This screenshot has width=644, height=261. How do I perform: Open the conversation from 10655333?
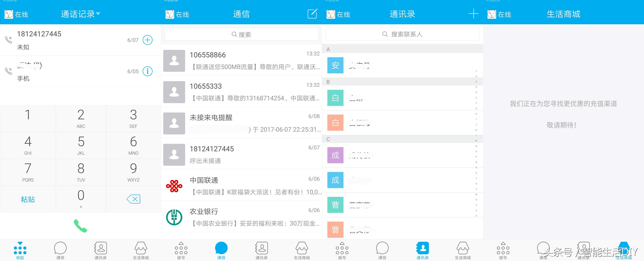pos(242,92)
